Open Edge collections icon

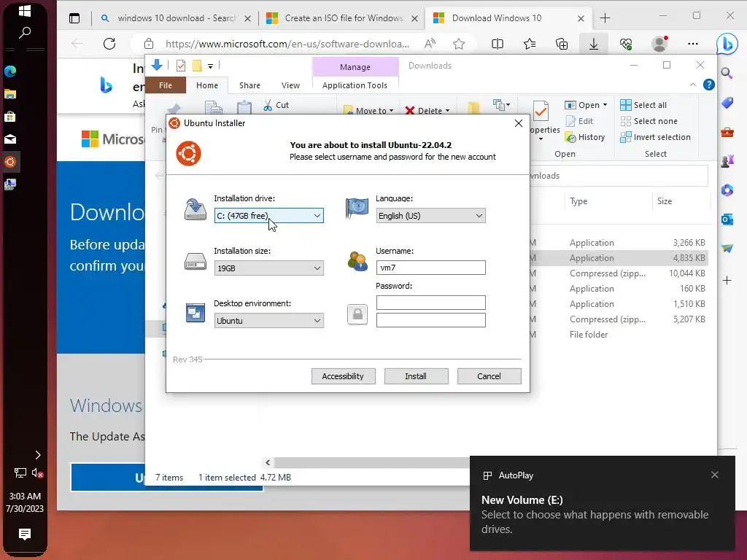[x=562, y=44]
